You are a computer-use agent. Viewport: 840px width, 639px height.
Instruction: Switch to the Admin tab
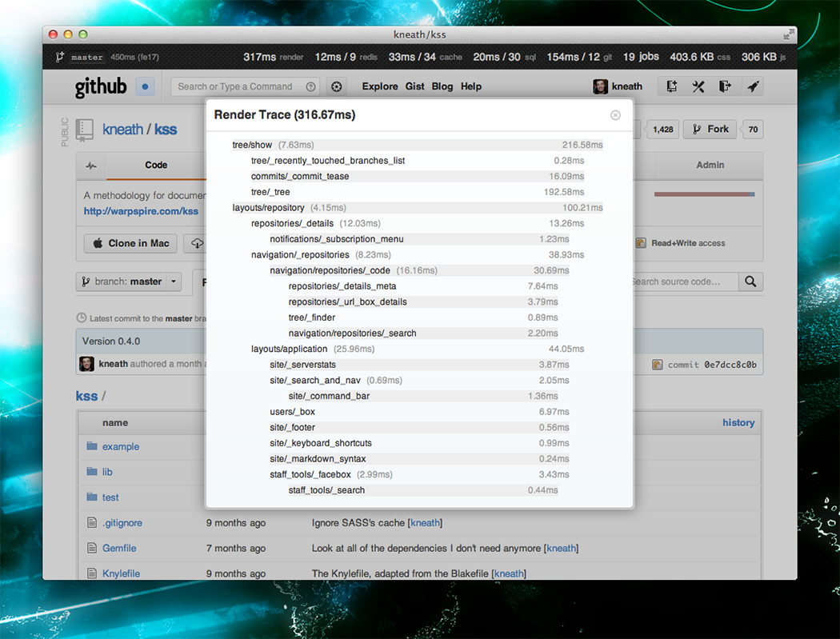point(710,166)
